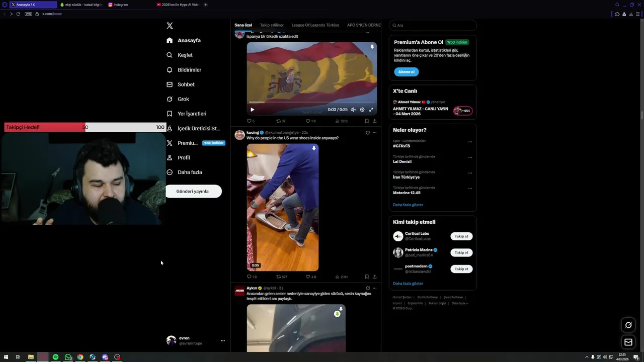Like kucing's shoes post

(311, 277)
